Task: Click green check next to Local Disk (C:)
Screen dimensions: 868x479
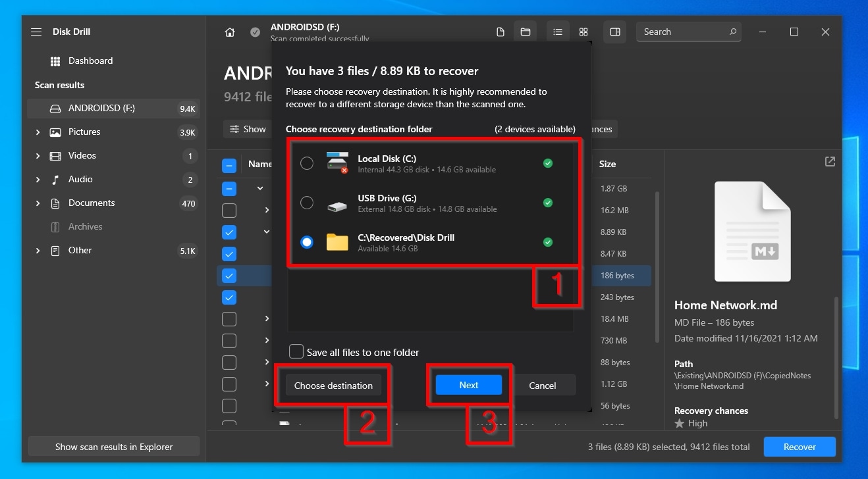Action: tap(548, 163)
